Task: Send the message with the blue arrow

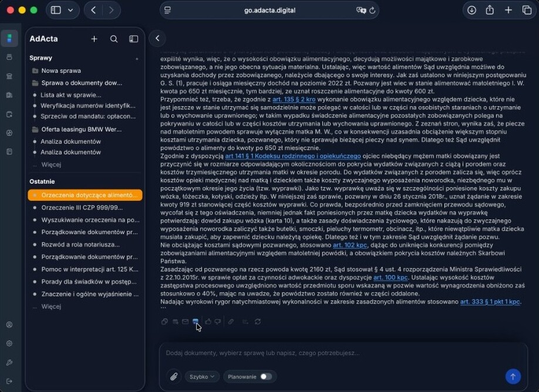Action: (x=513, y=377)
